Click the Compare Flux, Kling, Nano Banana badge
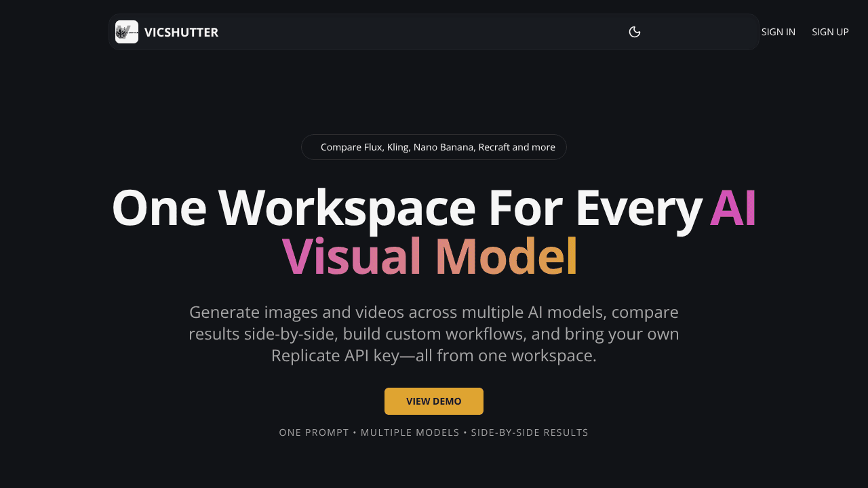 (434, 147)
